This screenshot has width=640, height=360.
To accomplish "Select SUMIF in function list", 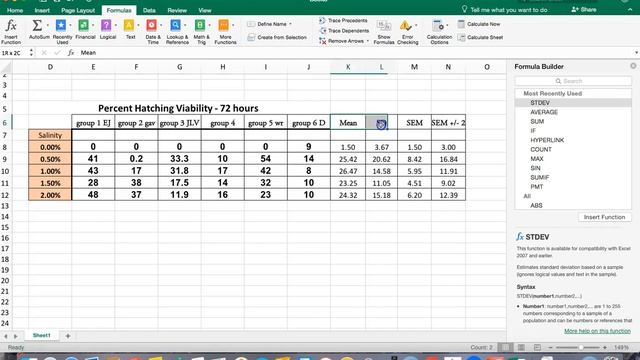I will pyautogui.click(x=540, y=178).
